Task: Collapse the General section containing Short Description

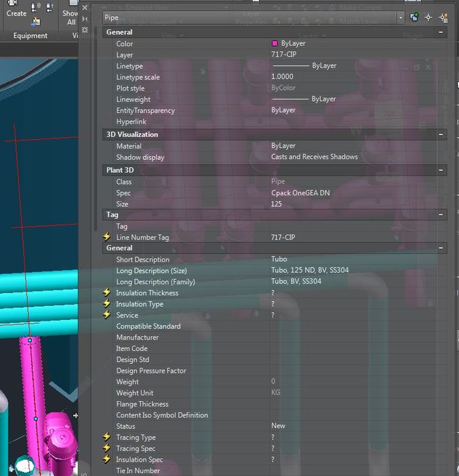Action: (441, 248)
